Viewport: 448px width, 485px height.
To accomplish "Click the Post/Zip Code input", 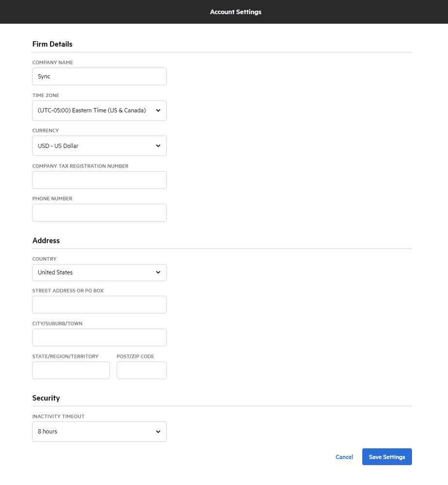I will point(141,370).
